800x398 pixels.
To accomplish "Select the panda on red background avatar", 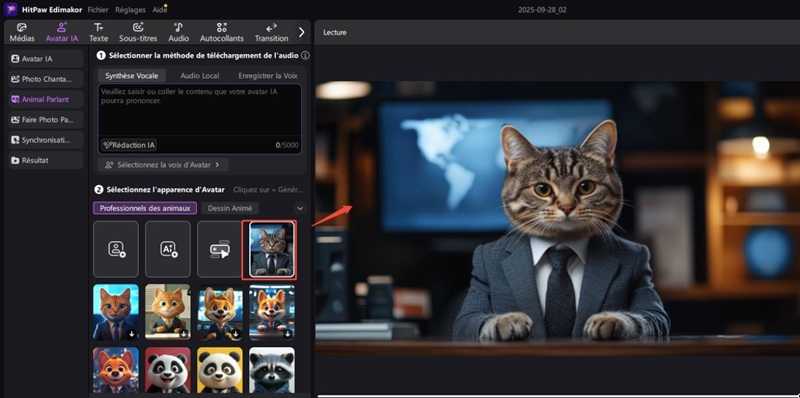I will click(x=168, y=370).
